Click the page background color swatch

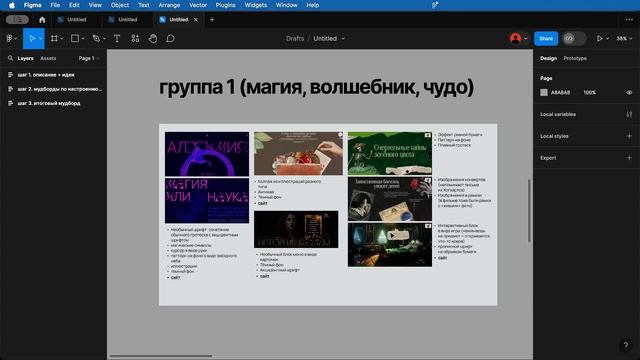544,93
